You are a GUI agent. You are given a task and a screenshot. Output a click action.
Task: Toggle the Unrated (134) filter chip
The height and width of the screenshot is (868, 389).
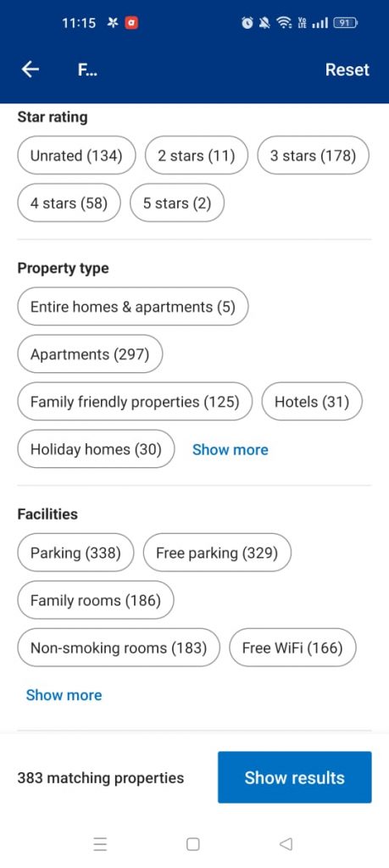coord(76,156)
